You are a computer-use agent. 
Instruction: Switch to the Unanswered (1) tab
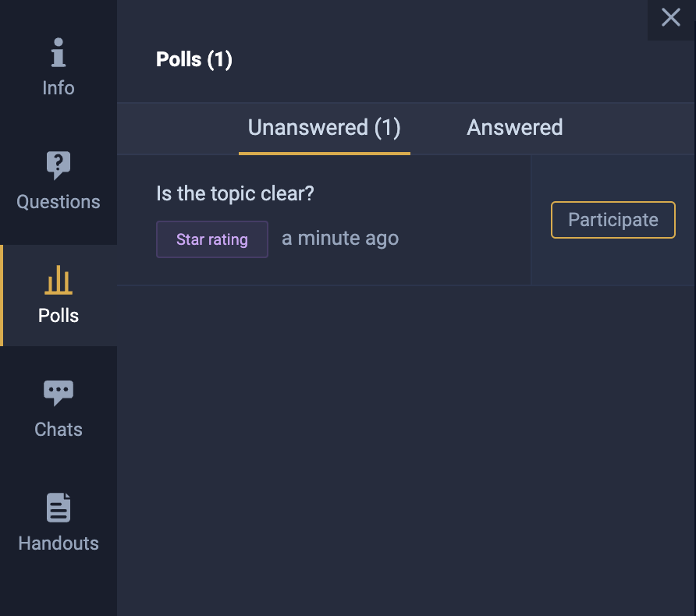coord(324,128)
